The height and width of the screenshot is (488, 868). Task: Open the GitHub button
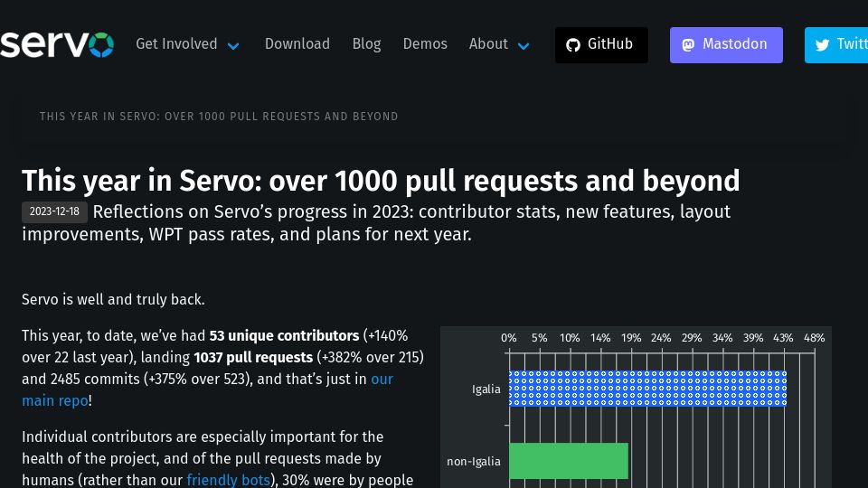(601, 45)
